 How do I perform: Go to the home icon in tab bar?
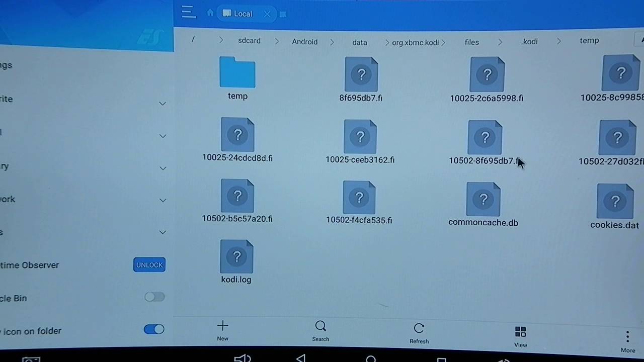[x=210, y=13]
